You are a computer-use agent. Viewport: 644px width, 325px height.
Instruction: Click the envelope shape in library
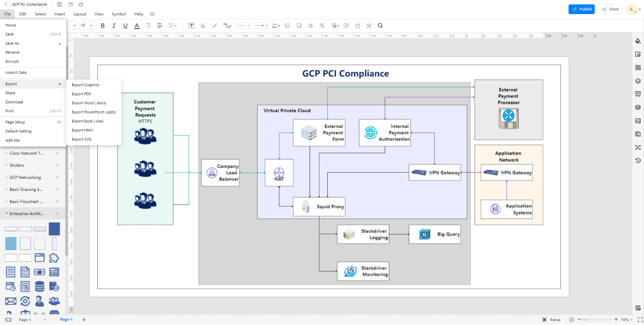[x=11, y=301]
